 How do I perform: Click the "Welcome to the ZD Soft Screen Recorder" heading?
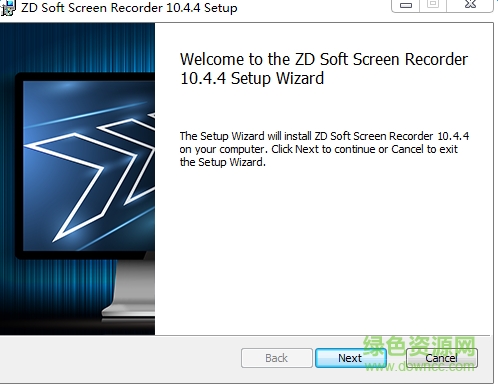(324, 69)
